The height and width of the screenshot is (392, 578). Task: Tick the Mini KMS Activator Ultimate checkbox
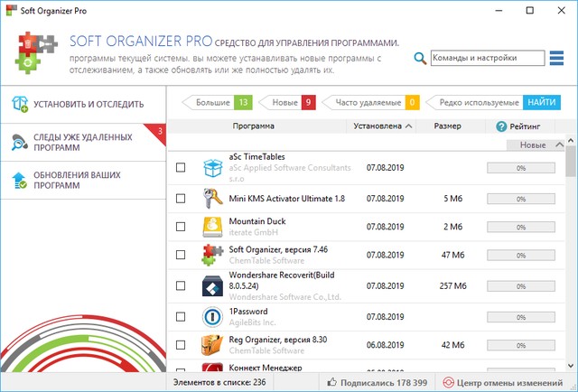pos(181,199)
